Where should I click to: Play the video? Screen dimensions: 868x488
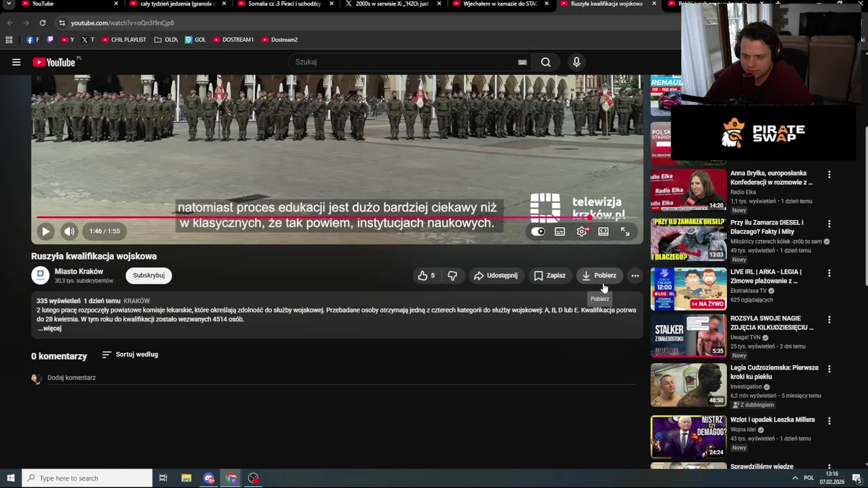coord(45,231)
